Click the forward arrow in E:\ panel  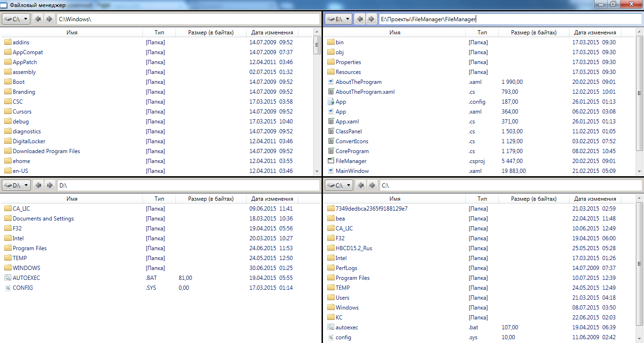point(371,19)
